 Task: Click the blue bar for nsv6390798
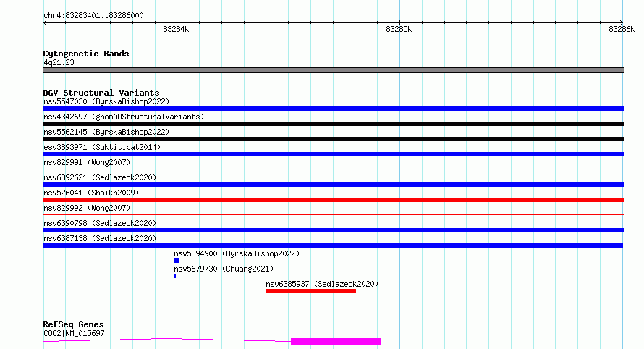point(333,230)
